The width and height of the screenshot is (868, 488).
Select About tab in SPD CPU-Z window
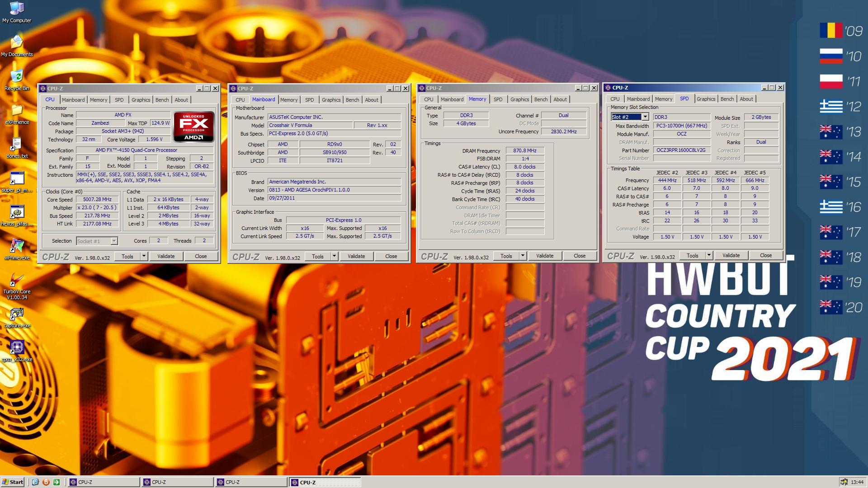pyautogui.click(x=746, y=99)
